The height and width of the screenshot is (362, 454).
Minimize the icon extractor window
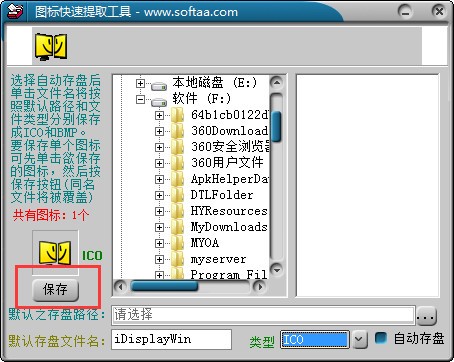(x=405, y=12)
